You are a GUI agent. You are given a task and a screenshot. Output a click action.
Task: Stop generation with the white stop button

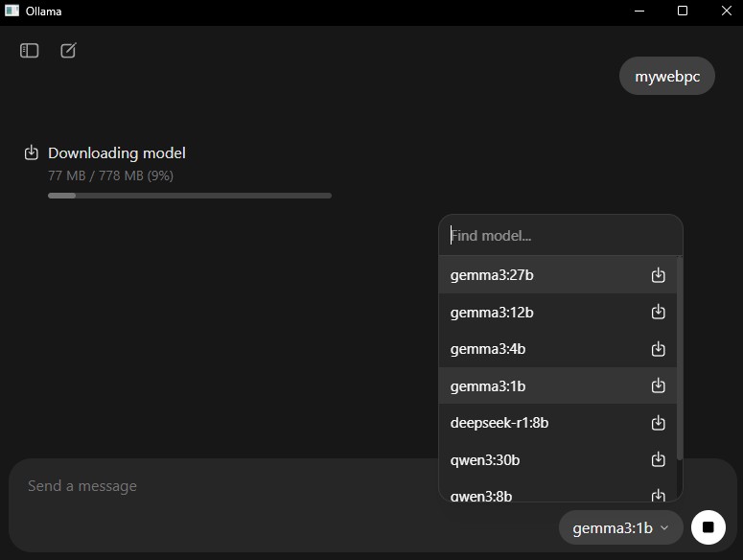coord(708,527)
